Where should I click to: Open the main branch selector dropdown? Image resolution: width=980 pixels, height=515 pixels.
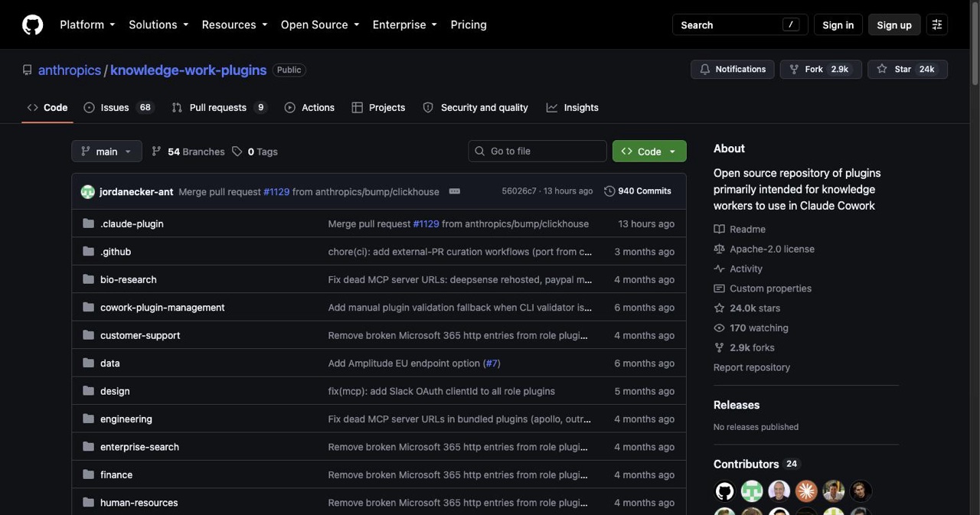pyautogui.click(x=106, y=152)
